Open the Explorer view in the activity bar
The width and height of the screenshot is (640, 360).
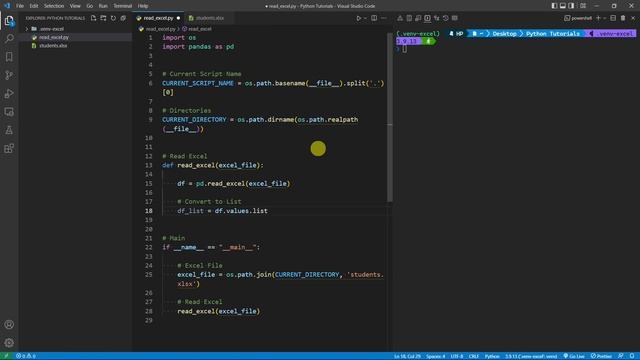pos(9,21)
